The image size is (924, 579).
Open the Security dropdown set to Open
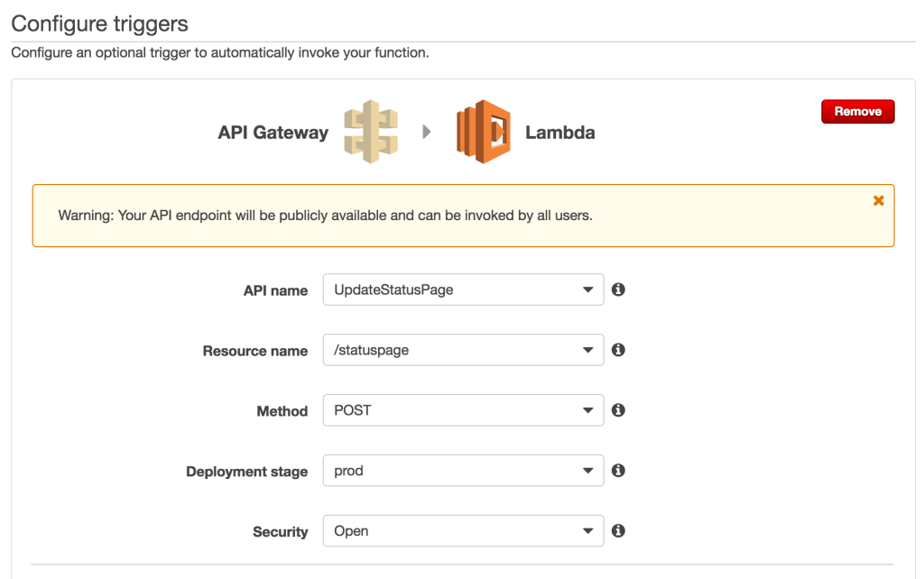(463, 530)
